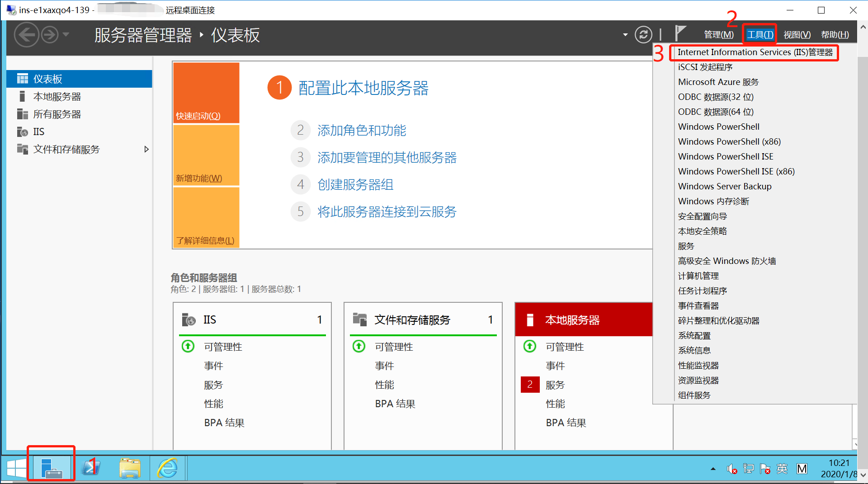Launch Windows PowerShell (x86)
Screen dimensions: 868x484
729,142
